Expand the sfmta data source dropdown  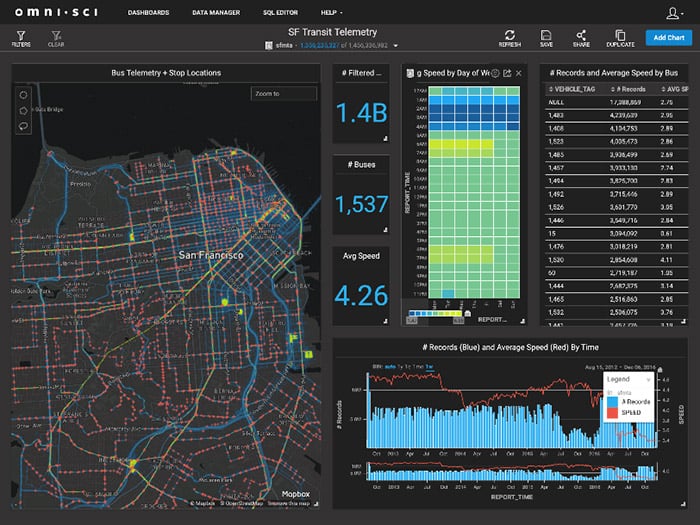coord(395,46)
